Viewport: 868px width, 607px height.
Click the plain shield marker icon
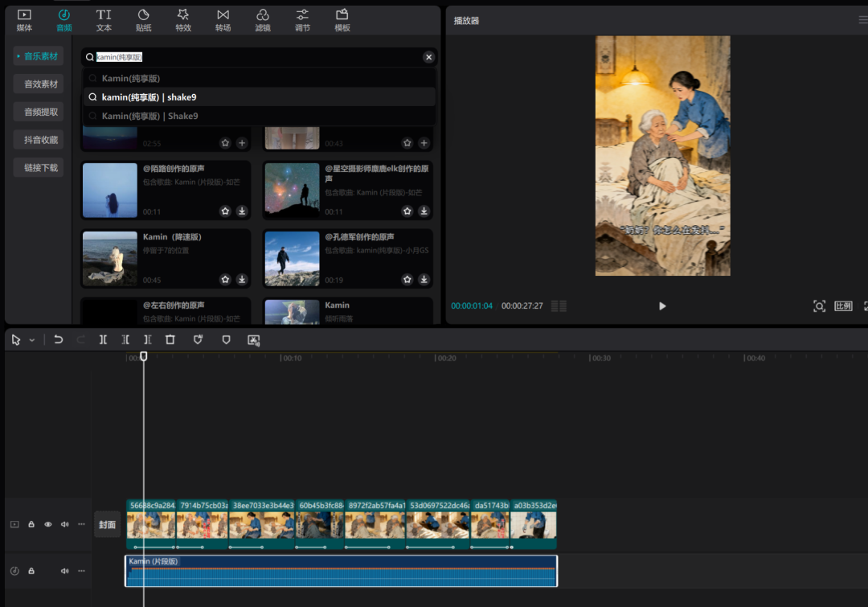click(x=226, y=339)
